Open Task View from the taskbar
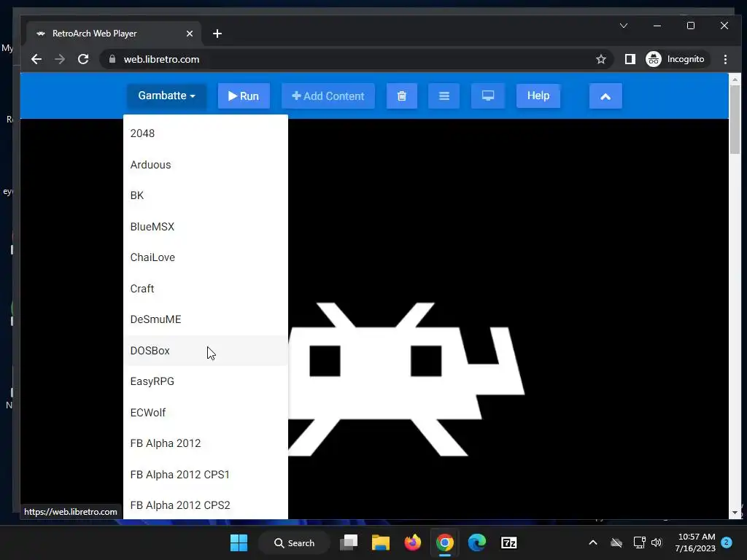 [349, 542]
